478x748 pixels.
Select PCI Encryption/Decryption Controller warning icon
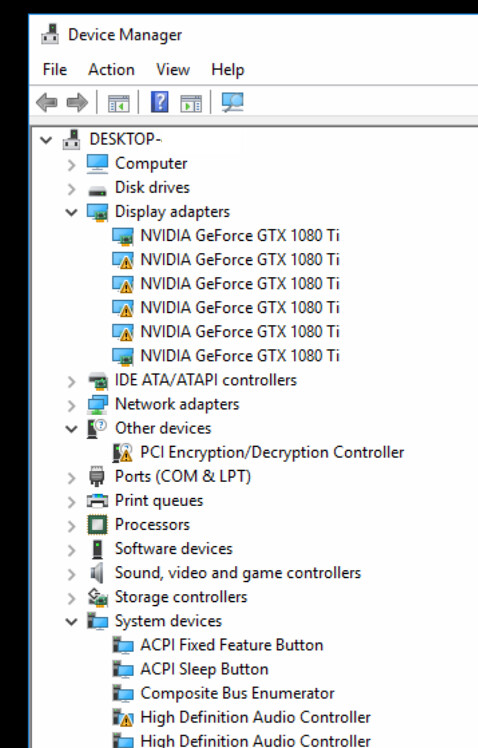[123, 452]
